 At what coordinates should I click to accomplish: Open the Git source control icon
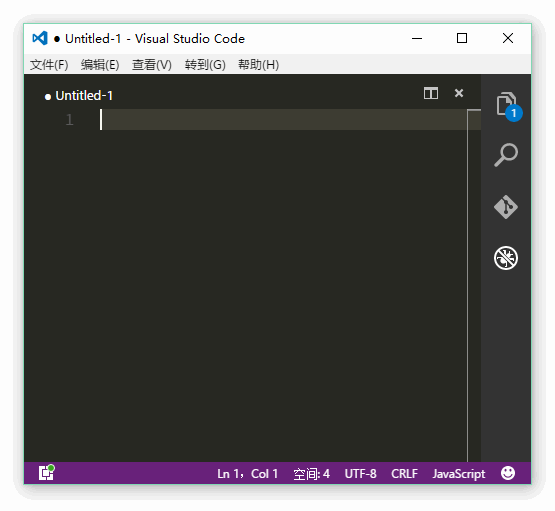[x=506, y=207]
